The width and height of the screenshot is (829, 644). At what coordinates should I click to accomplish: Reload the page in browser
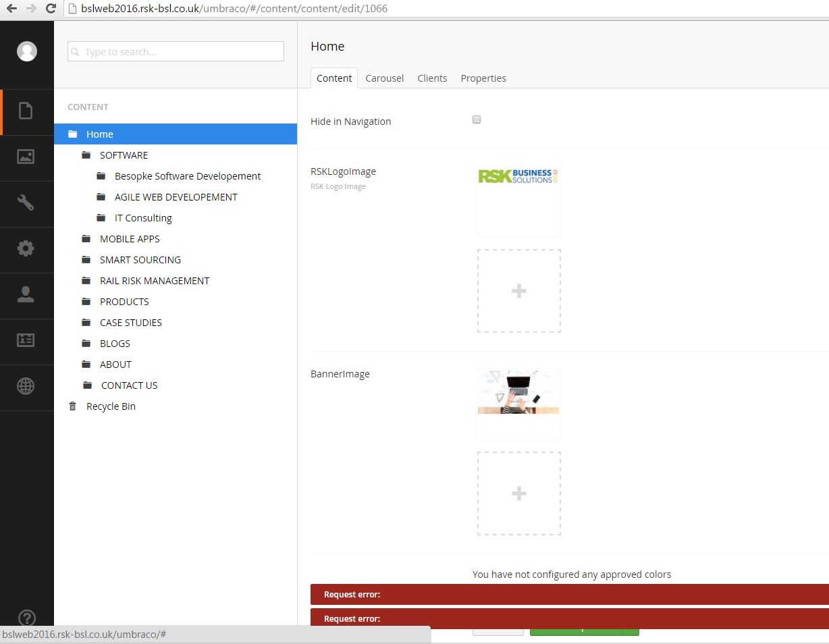click(x=51, y=9)
